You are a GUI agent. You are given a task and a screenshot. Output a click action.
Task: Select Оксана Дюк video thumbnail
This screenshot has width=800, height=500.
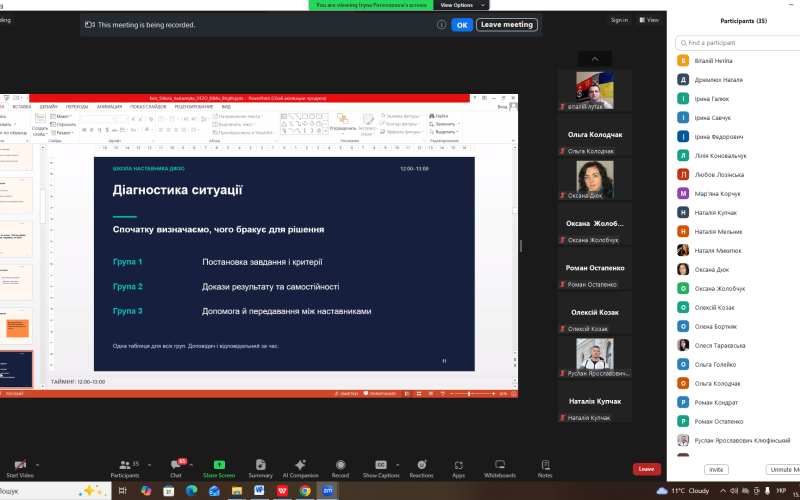595,180
